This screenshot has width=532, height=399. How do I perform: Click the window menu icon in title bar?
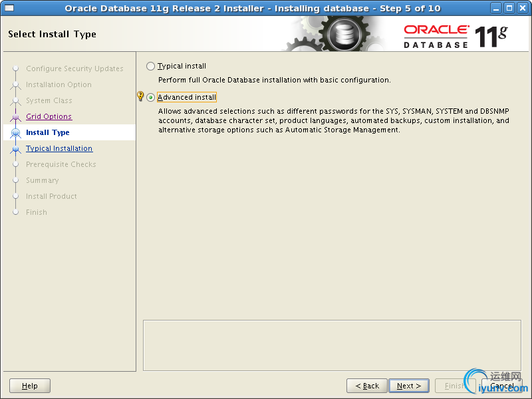pyautogui.click(x=9, y=8)
